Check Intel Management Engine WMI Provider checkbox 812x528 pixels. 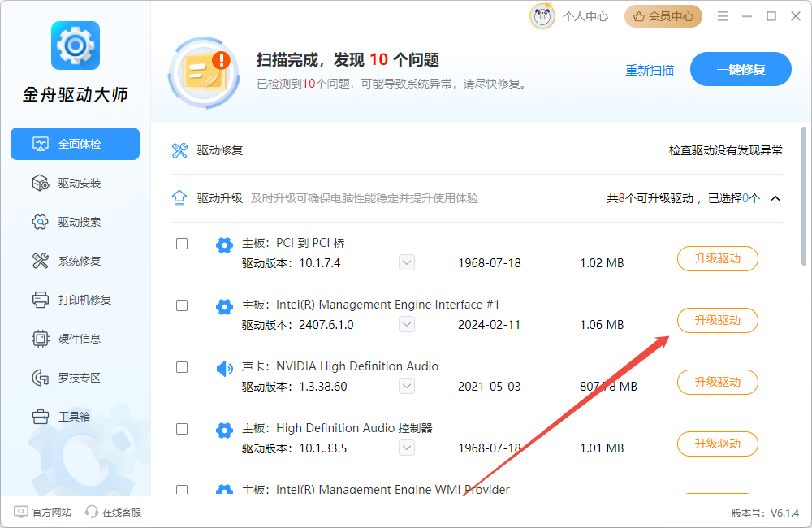182,490
